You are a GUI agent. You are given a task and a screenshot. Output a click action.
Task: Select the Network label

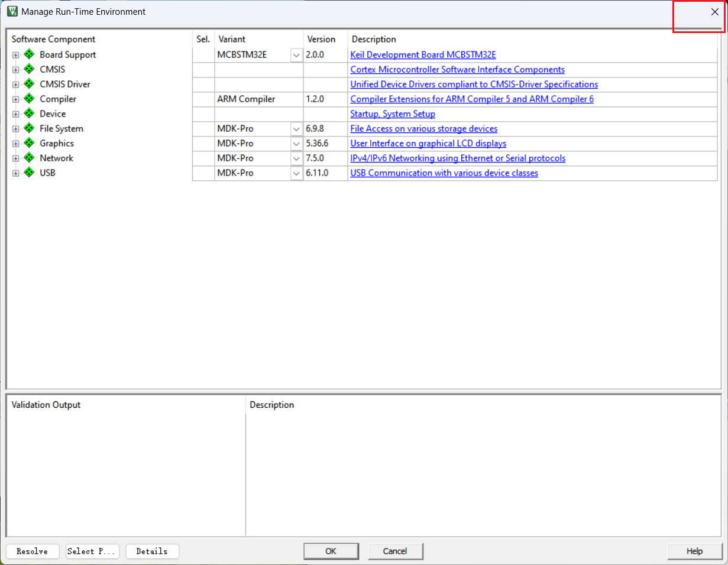(56, 158)
